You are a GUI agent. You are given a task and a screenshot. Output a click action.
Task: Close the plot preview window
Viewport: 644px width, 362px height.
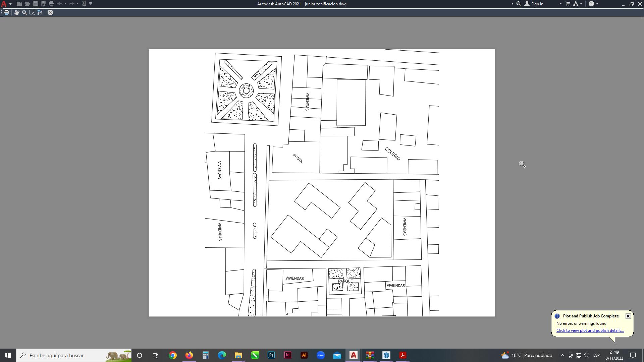click(x=50, y=12)
